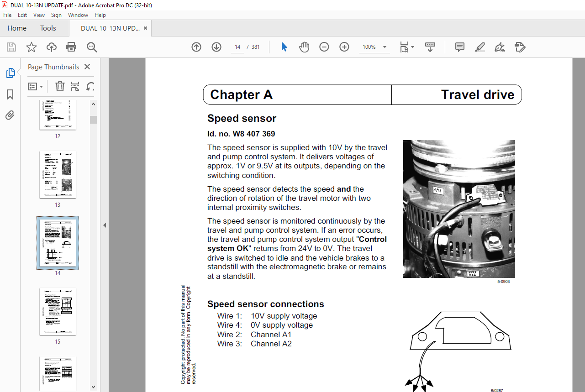Image resolution: width=585 pixels, height=392 pixels.
Task: Collapse the navigation pane with the left triangle
Action: tap(104, 225)
